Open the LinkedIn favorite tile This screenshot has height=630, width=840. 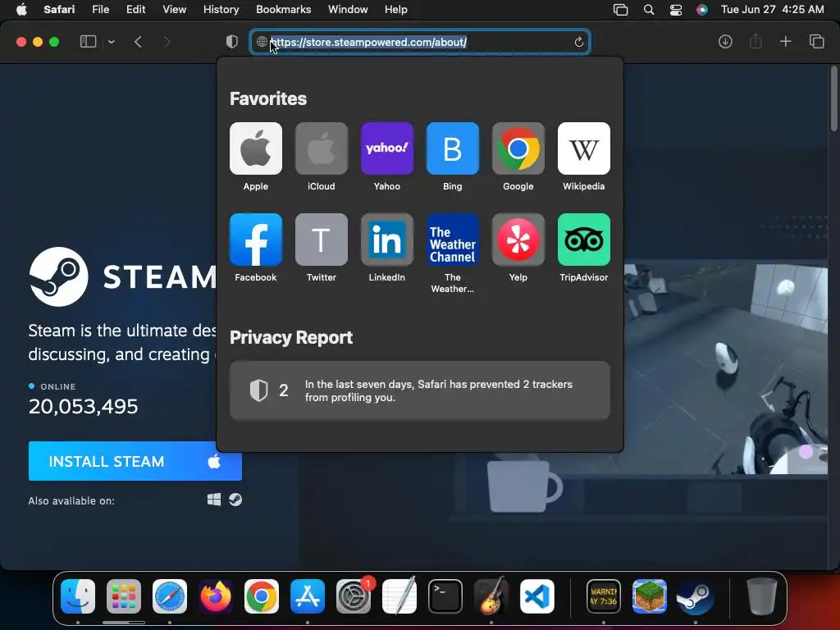click(387, 240)
